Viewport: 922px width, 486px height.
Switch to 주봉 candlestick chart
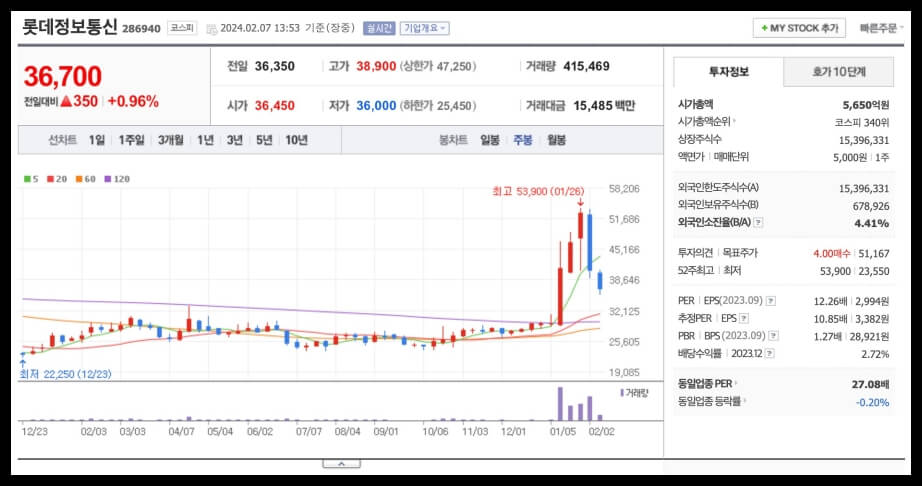click(x=523, y=140)
